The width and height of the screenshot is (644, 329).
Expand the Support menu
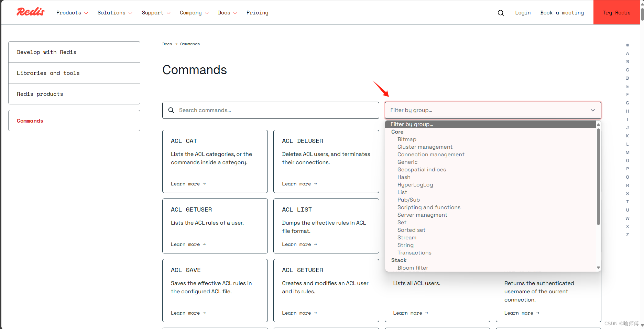(x=156, y=13)
